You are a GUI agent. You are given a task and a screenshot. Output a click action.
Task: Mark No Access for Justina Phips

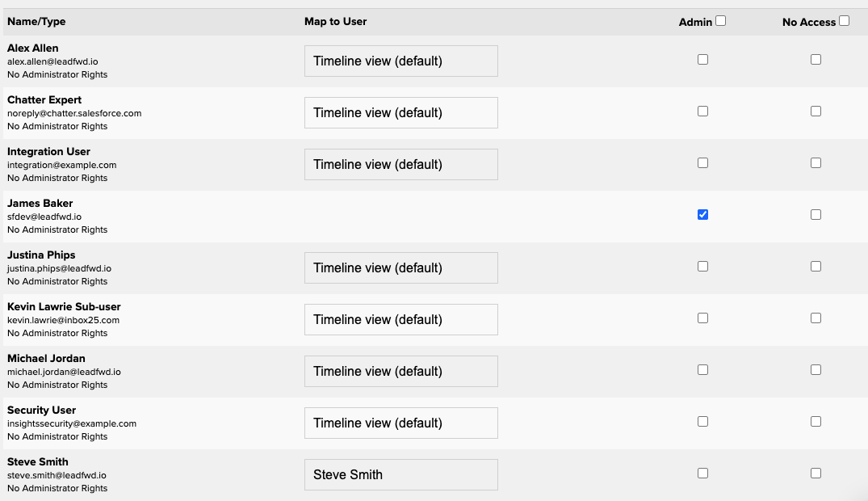[816, 267]
